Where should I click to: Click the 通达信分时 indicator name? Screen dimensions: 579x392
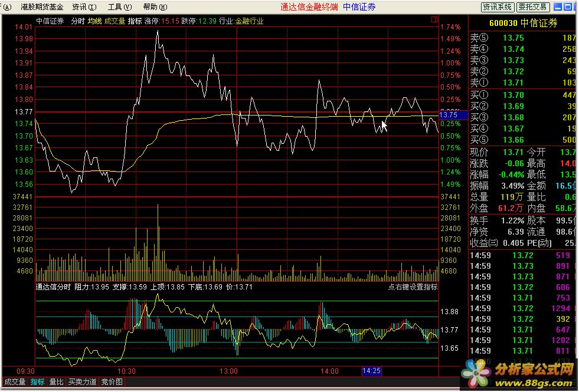53,287
